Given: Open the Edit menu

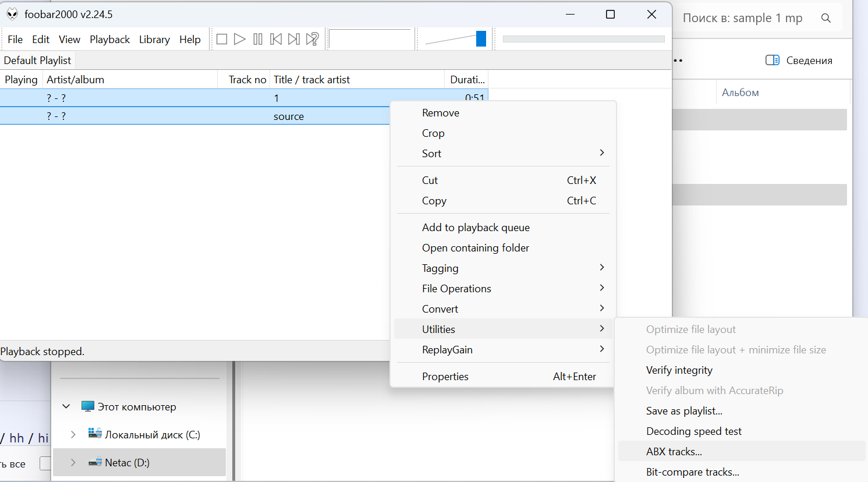Looking at the screenshot, I should coord(41,40).
